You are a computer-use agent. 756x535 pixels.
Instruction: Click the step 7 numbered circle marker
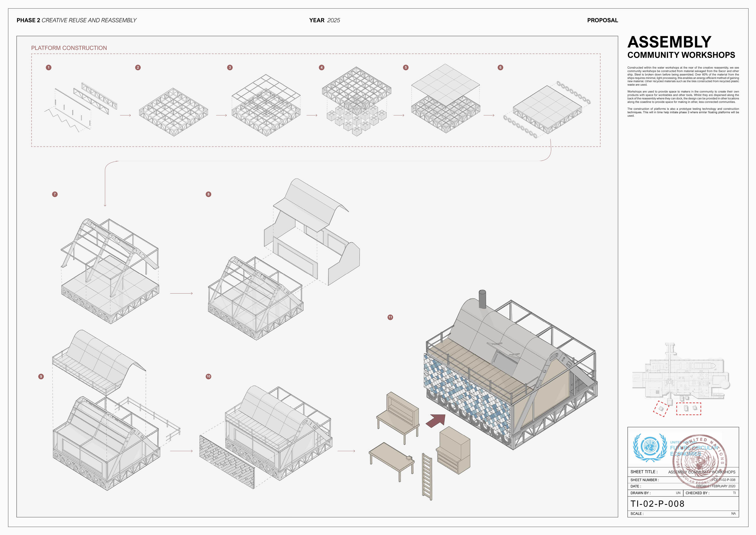[x=55, y=194]
